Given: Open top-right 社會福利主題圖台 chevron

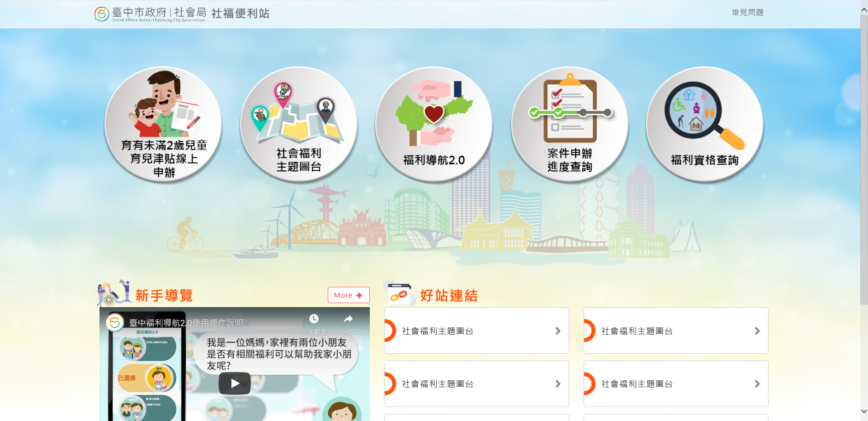Looking at the screenshot, I should click(757, 331).
